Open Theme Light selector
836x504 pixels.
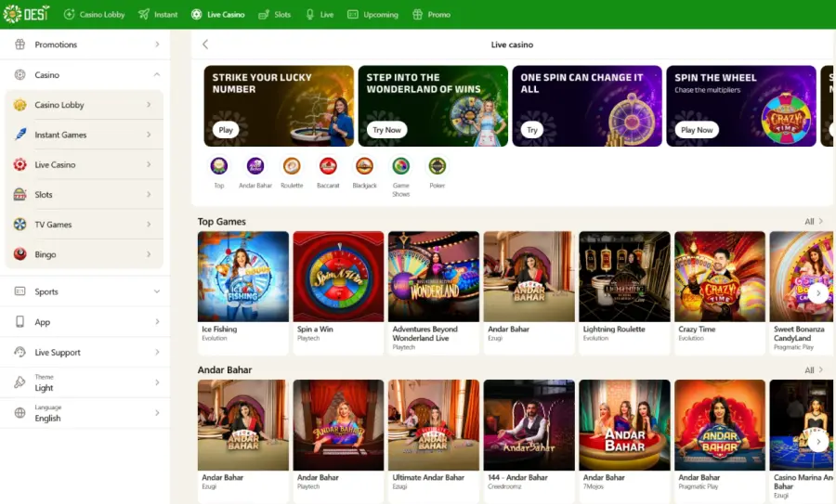point(85,382)
